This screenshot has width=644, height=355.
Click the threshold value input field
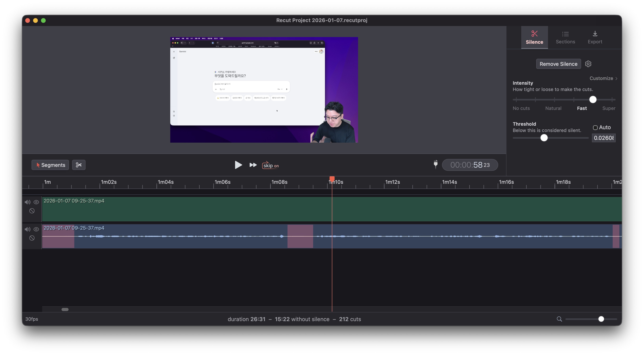click(603, 138)
